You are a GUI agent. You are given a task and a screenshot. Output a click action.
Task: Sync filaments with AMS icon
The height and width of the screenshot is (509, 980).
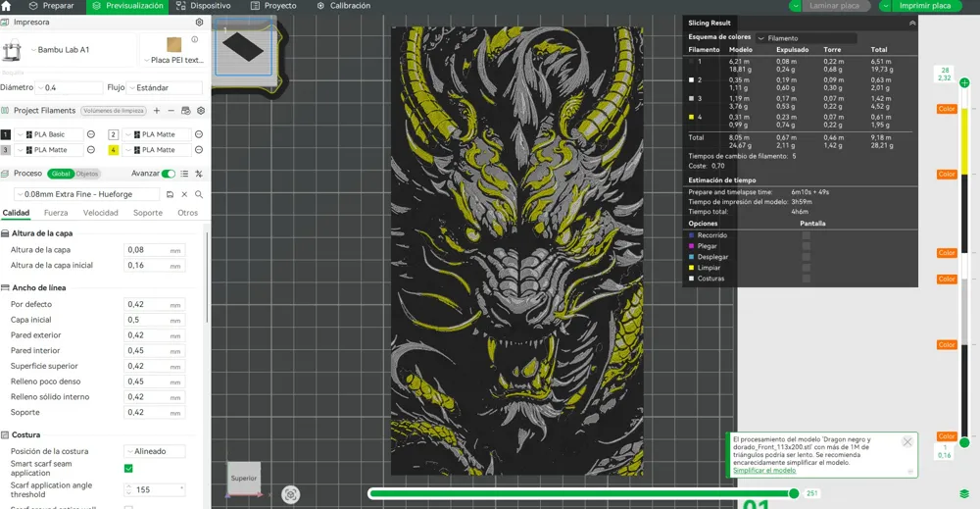click(x=185, y=111)
